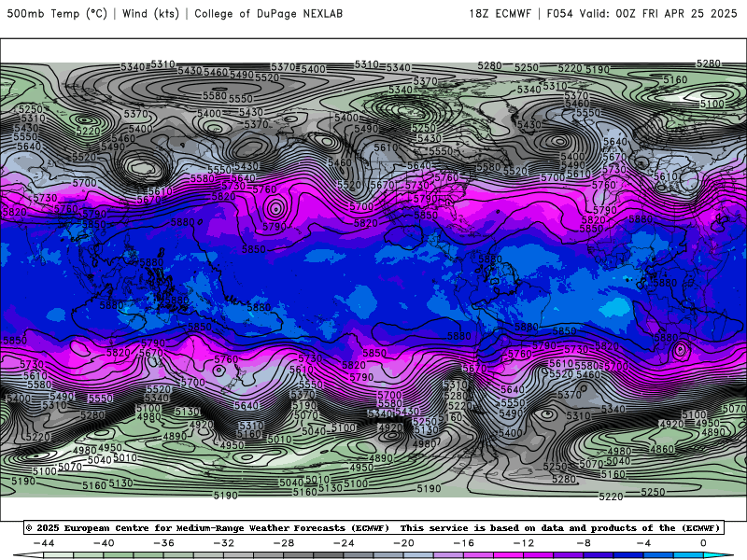Click the ECMWF copyright notice text
The image size is (747, 560).
[x=207, y=527]
